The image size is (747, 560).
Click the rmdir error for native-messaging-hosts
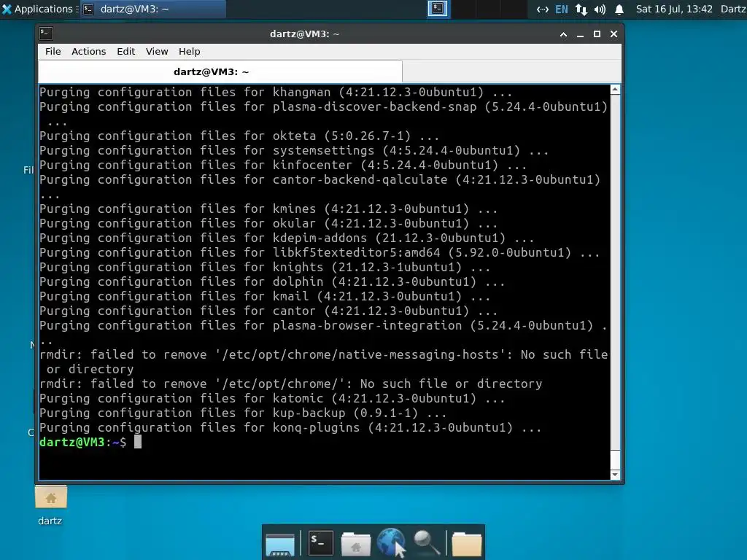[323, 362]
